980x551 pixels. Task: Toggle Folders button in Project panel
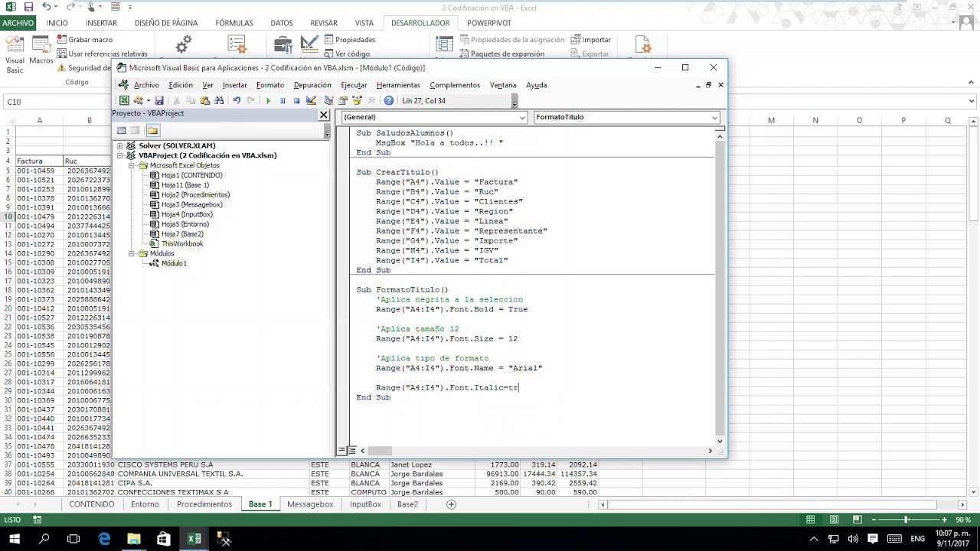pos(153,130)
